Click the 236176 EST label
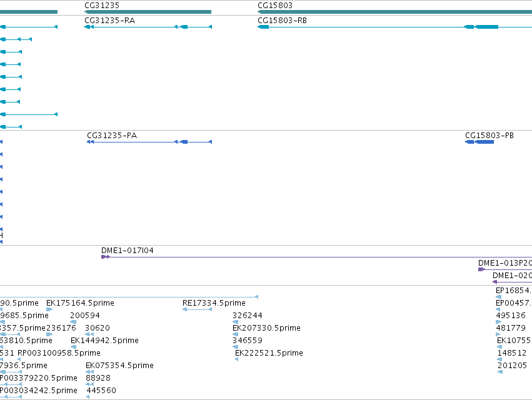 pos(61,328)
